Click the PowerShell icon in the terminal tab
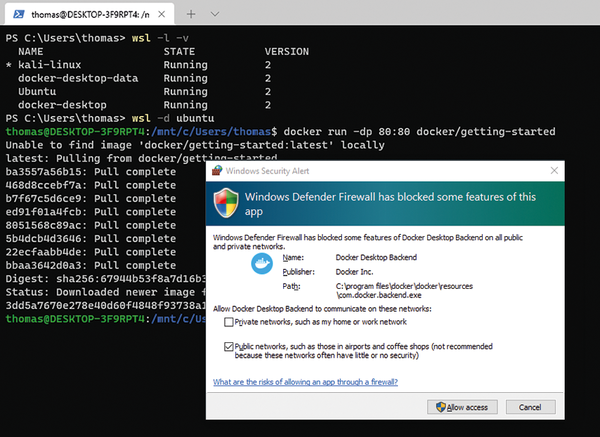Viewport: 600px width, 437px height. coord(18,15)
